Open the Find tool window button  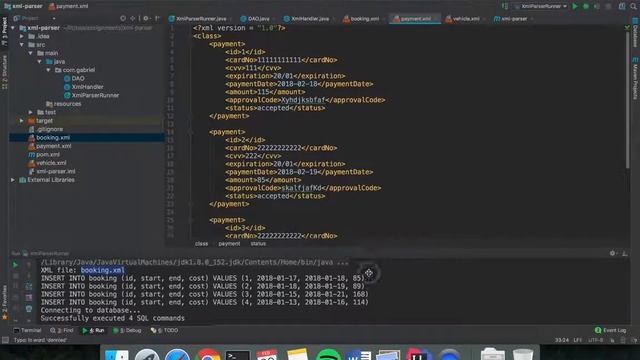tap(62, 330)
